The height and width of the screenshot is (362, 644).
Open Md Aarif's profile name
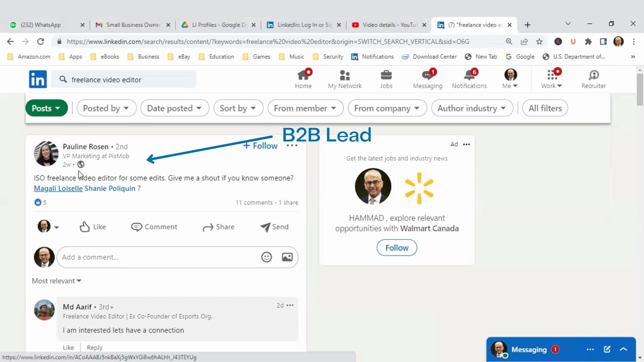click(x=77, y=307)
